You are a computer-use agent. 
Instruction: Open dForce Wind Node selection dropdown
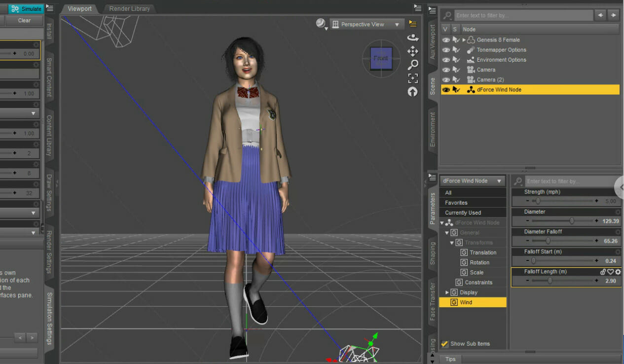click(473, 181)
